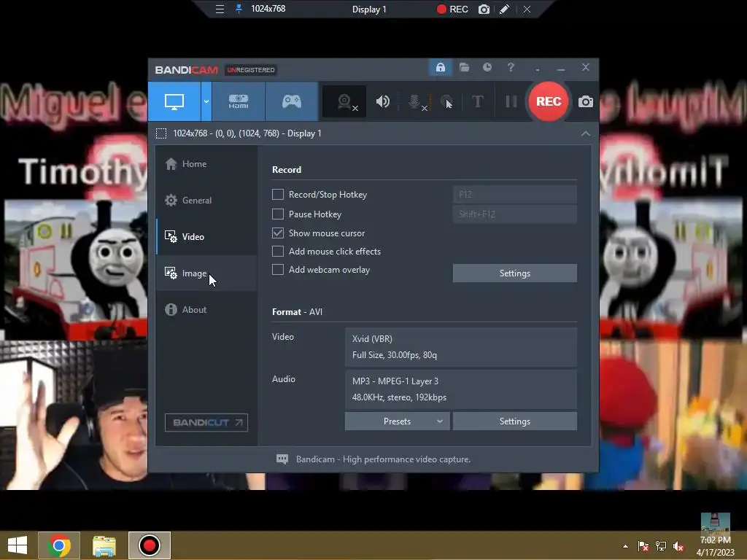
Task: Open the Windows Start button
Action: pos(18,545)
